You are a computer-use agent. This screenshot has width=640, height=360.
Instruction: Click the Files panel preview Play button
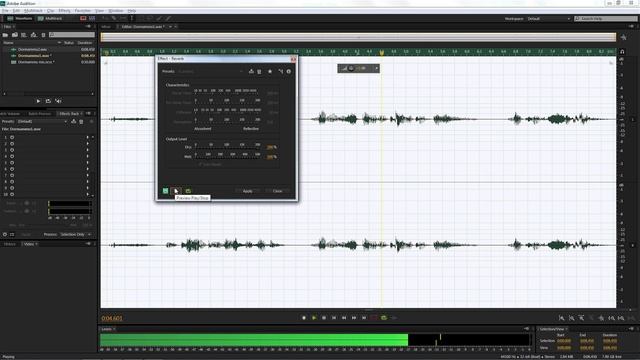point(38,101)
